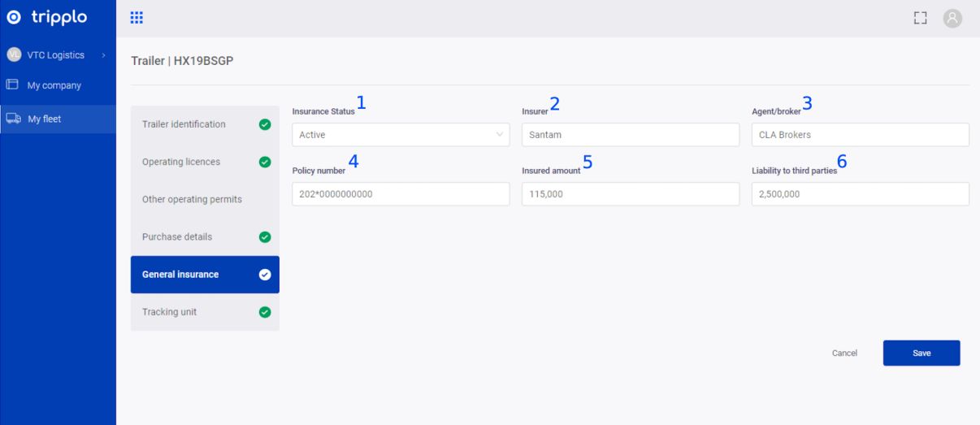Click the green check beside Trailer identification
The width and height of the screenshot is (980, 425).
264,124
